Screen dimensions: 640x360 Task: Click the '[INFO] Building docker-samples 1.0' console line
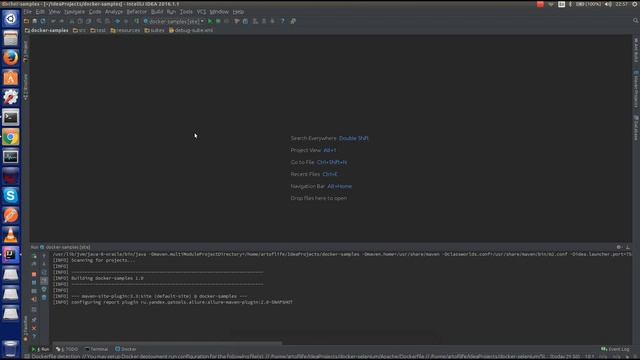[98, 278]
